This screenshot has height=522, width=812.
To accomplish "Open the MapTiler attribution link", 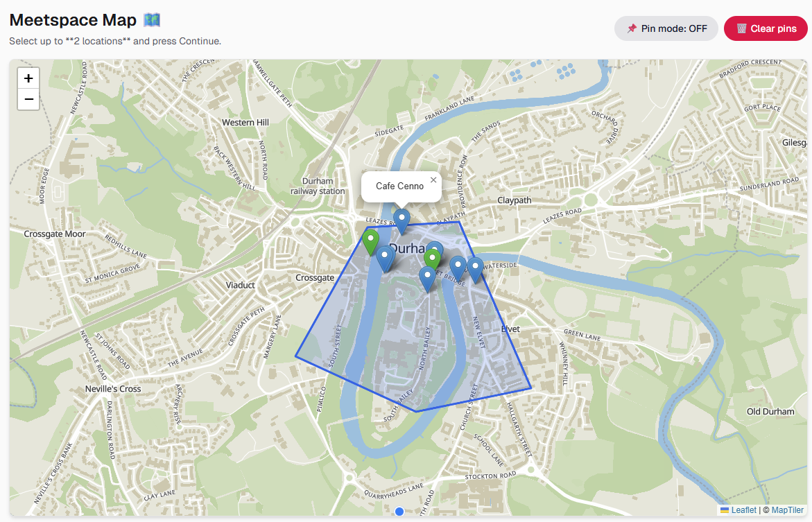I will 788,510.
